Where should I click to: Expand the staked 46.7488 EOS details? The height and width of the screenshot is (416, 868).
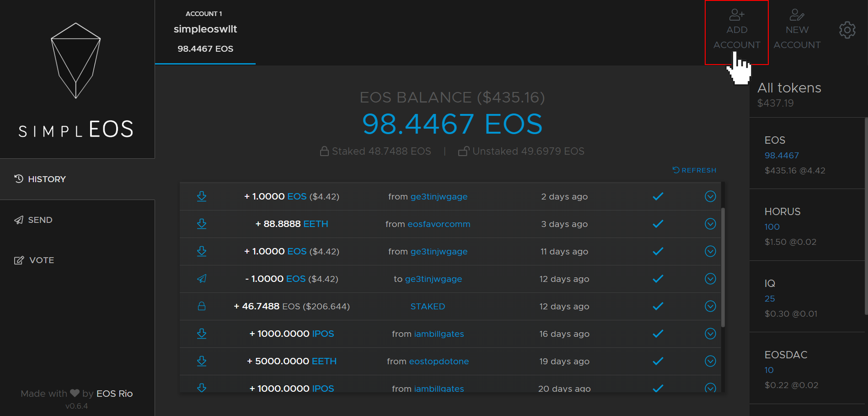(x=710, y=306)
